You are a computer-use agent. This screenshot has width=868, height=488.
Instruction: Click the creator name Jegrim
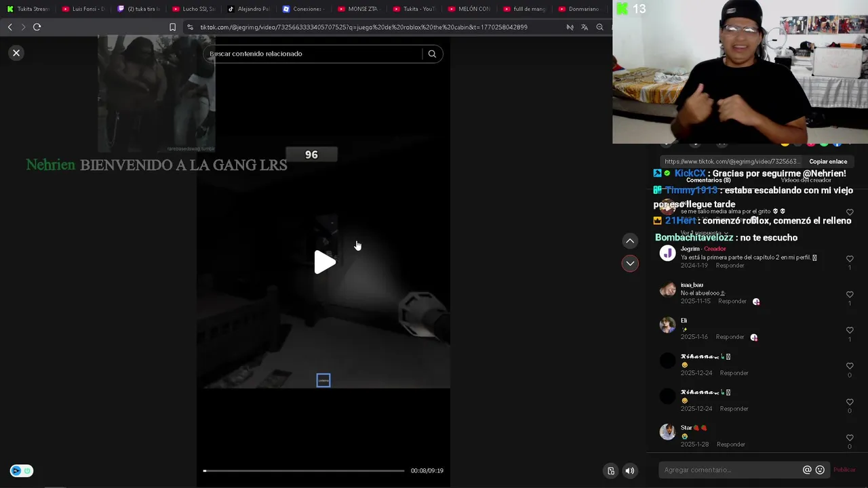(x=690, y=249)
